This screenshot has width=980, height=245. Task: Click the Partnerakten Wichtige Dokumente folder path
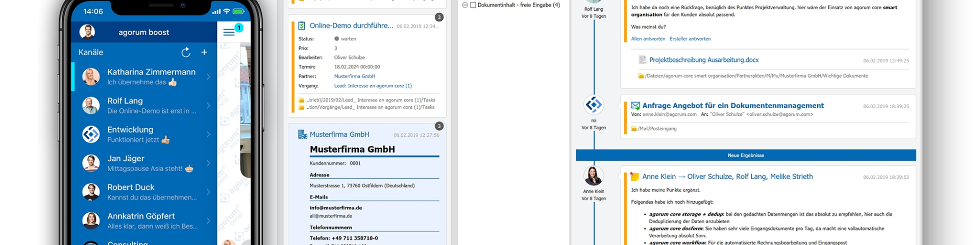756,76
